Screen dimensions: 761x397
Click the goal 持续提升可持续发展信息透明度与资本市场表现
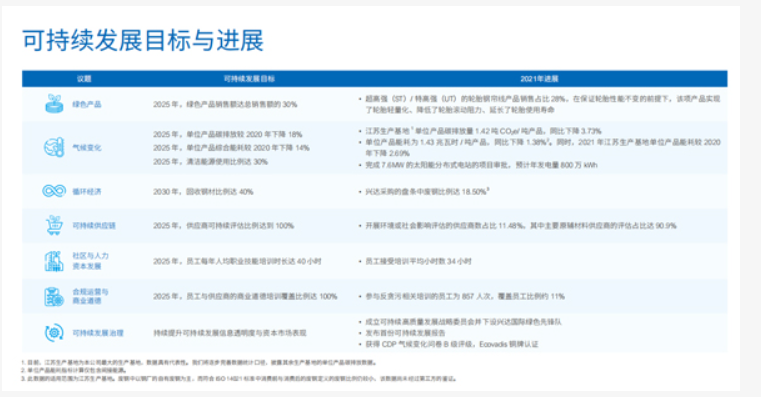coord(230,333)
